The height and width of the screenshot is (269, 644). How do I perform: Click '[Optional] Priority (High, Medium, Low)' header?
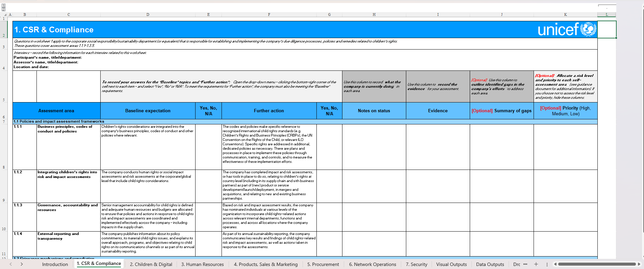coord(566,111)
